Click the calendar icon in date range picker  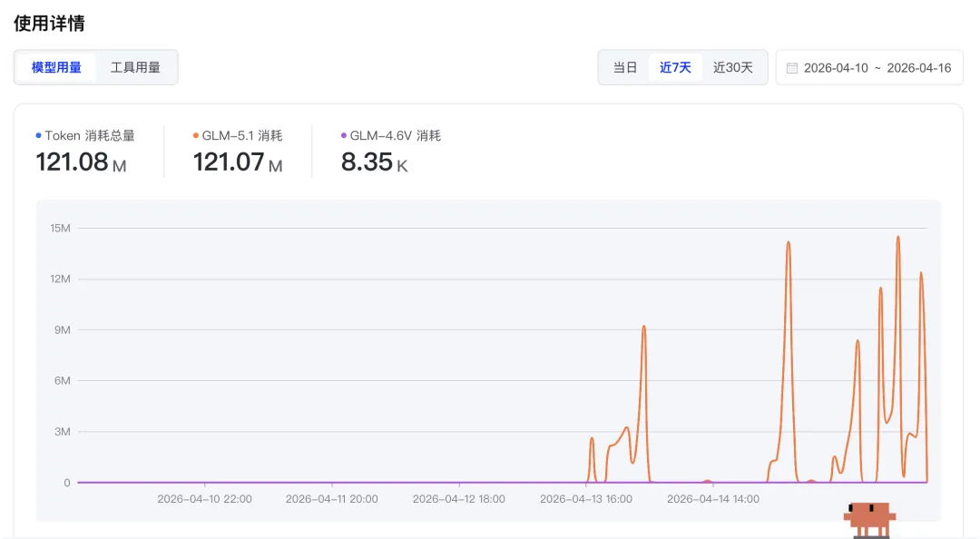click(x=792, y=68)
